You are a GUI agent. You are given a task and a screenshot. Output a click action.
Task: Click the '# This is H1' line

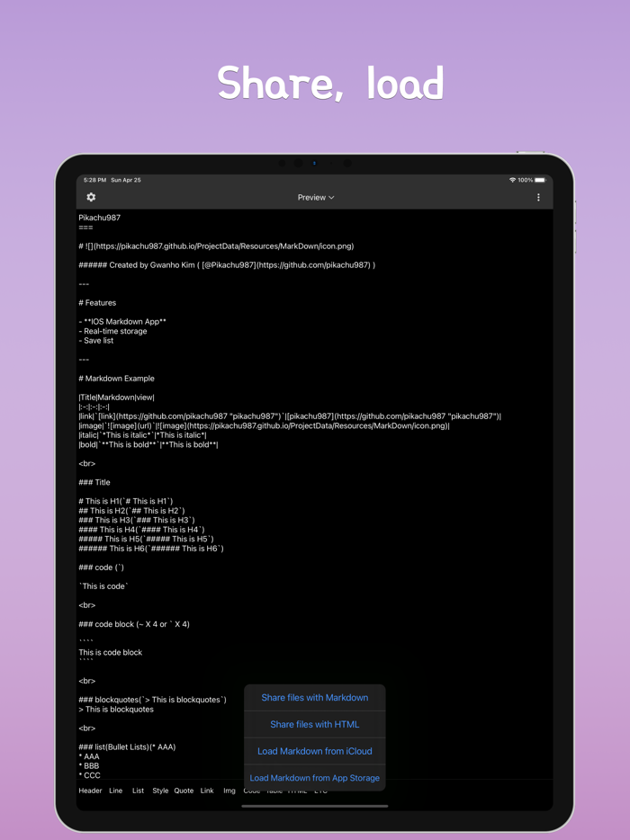pyautogui.click(x=126, y=502)
